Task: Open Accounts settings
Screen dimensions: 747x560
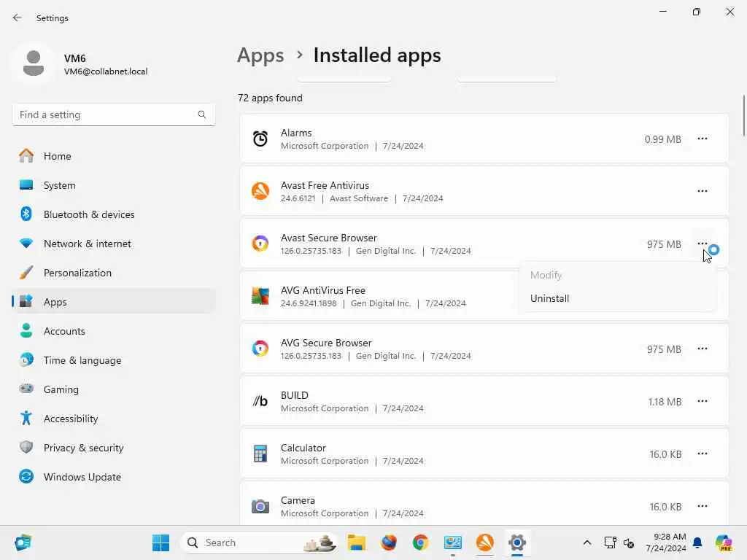Action: (114, 331)
